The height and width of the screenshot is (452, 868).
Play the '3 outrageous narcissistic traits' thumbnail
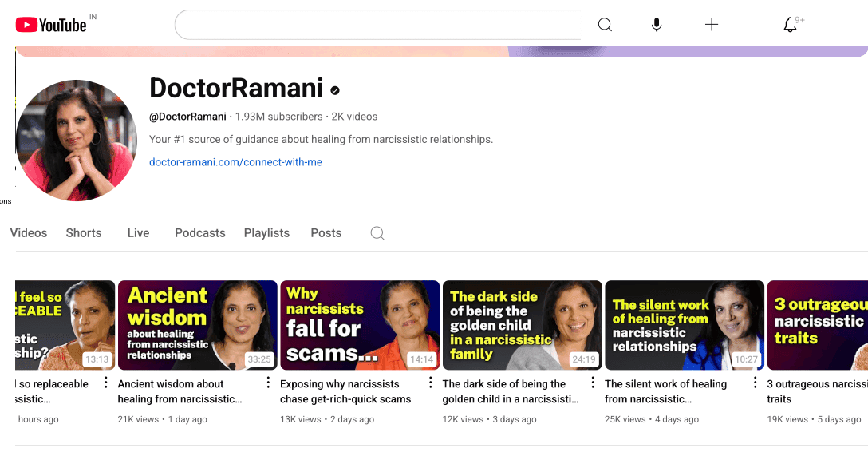tap(818, 325)
